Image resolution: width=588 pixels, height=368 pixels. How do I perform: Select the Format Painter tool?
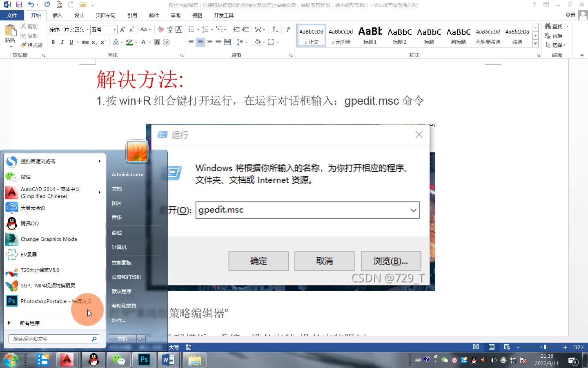(x=31, y=45)
